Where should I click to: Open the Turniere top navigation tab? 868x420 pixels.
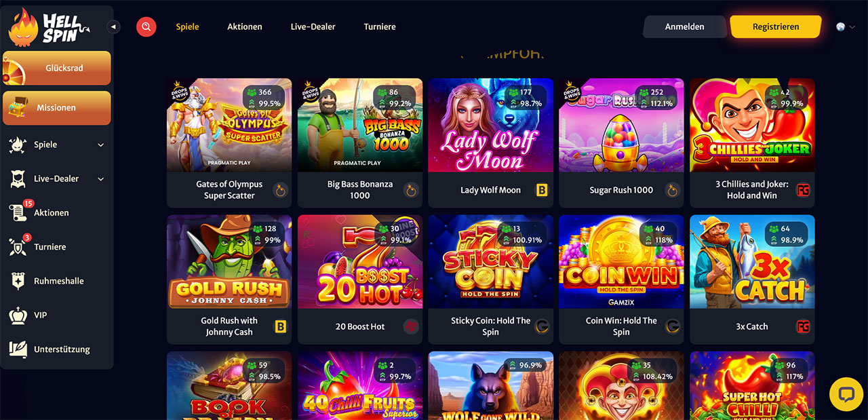point(380,26)
